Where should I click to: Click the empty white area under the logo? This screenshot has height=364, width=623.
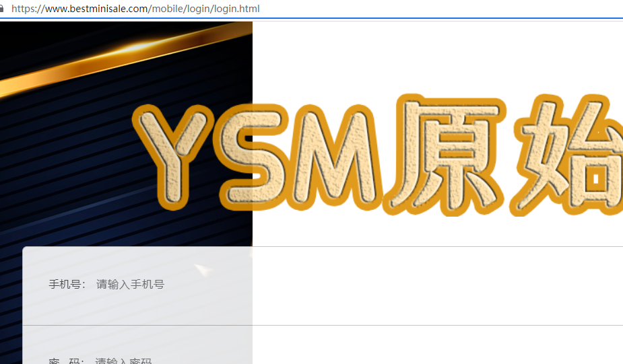click(438, 232)
